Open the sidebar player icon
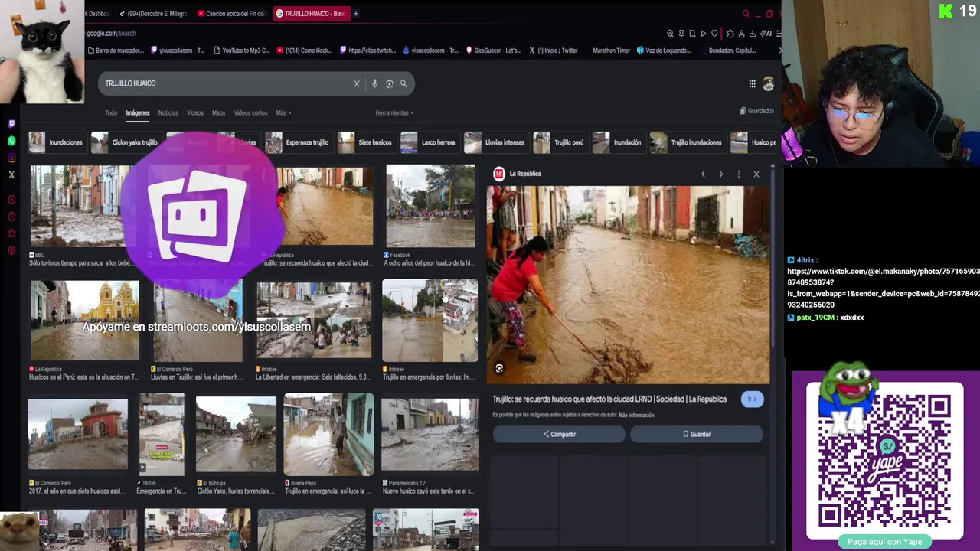980x551 pixels. (x=11, y=200)
